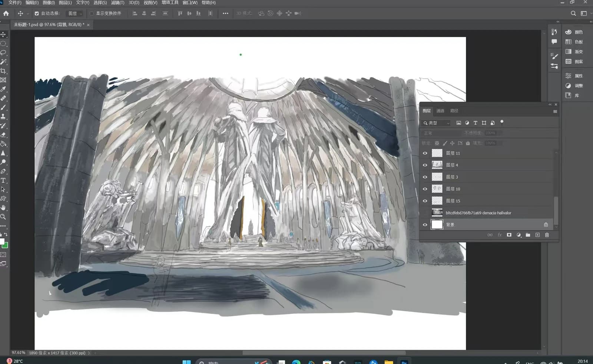Hide layer 图层 11 with its eye icon
The image size is (593, 364).
pos(425,153)
